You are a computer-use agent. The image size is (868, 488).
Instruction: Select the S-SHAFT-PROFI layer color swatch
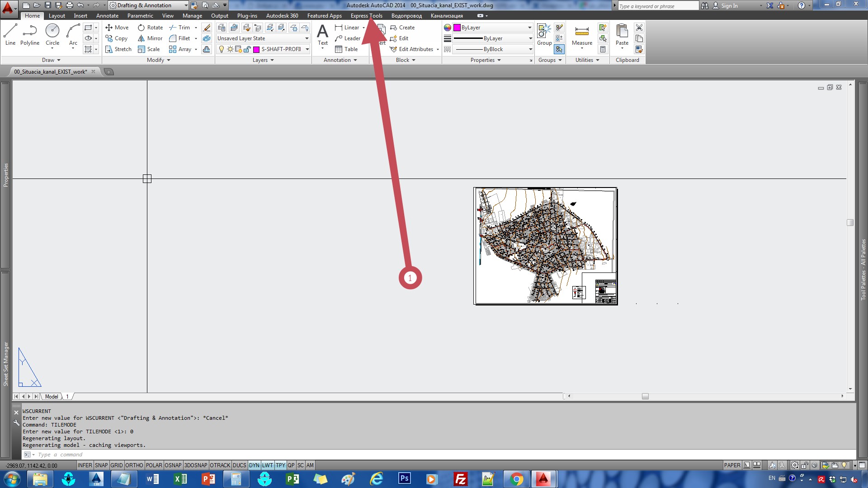(257, 49)
